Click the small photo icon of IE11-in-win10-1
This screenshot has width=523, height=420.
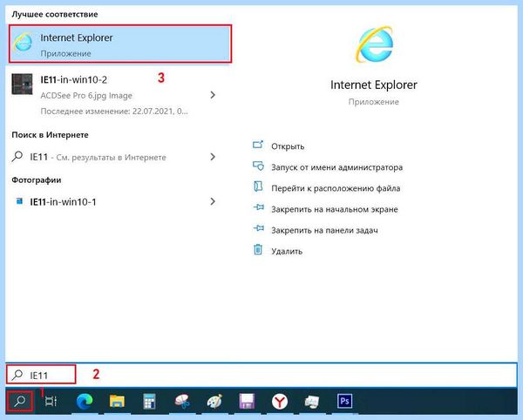[19, 201]
